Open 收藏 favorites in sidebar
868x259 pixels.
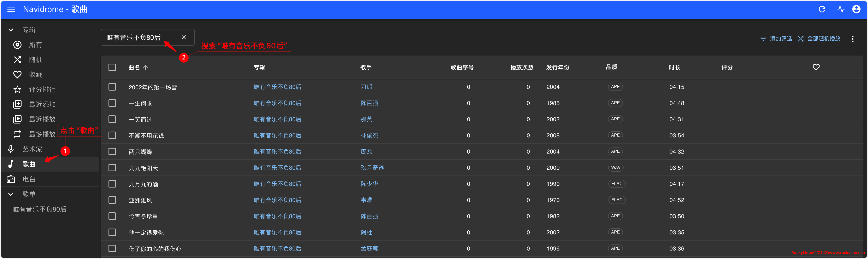[x=35, y=75]
